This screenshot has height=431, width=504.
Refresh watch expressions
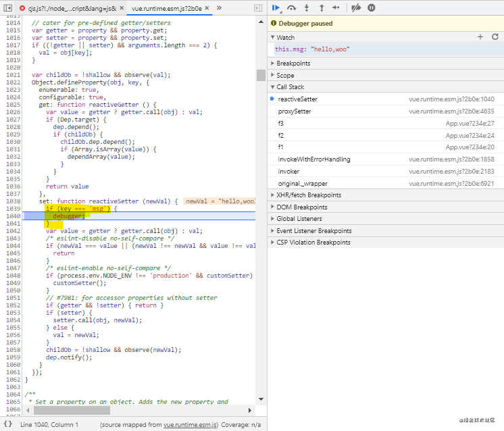pos(495,37)
